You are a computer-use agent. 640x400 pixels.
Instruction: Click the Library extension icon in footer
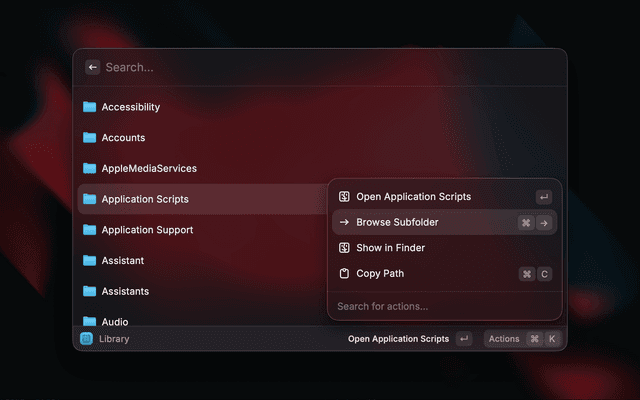[86, 339]
